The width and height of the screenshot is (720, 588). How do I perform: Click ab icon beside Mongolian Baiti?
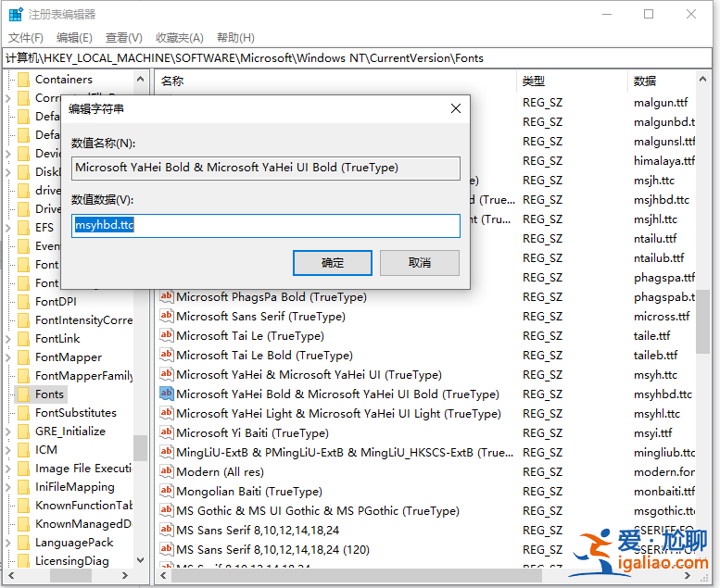[166, 491]
